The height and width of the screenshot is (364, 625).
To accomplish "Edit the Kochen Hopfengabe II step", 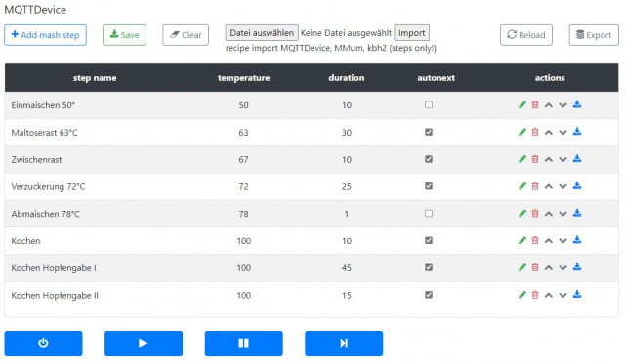I will click(522, 295).
